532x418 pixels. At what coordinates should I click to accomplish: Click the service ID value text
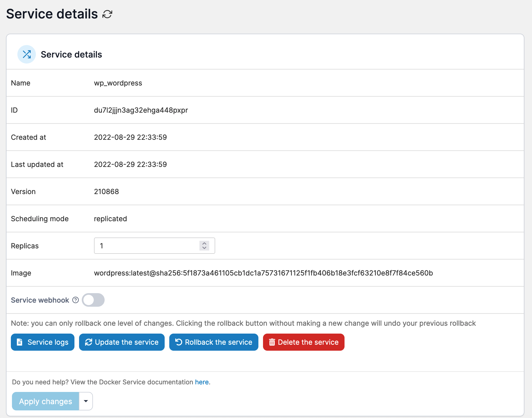click(x=141, y=110)
